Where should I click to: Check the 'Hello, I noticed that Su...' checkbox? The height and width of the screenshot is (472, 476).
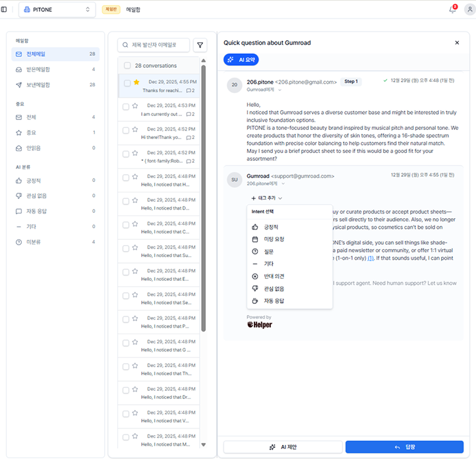point(126,249)
